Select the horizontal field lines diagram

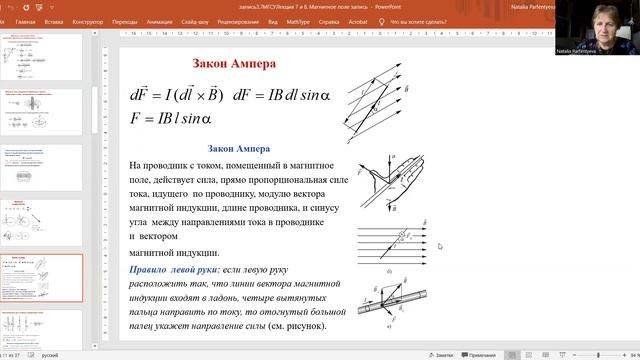tap(392, 246)
